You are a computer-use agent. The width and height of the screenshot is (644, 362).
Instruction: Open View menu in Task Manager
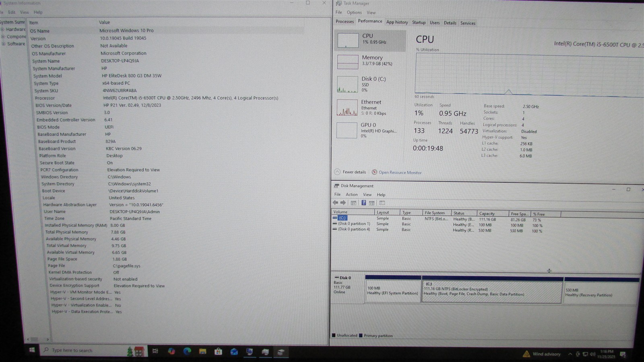coord(371,12)
